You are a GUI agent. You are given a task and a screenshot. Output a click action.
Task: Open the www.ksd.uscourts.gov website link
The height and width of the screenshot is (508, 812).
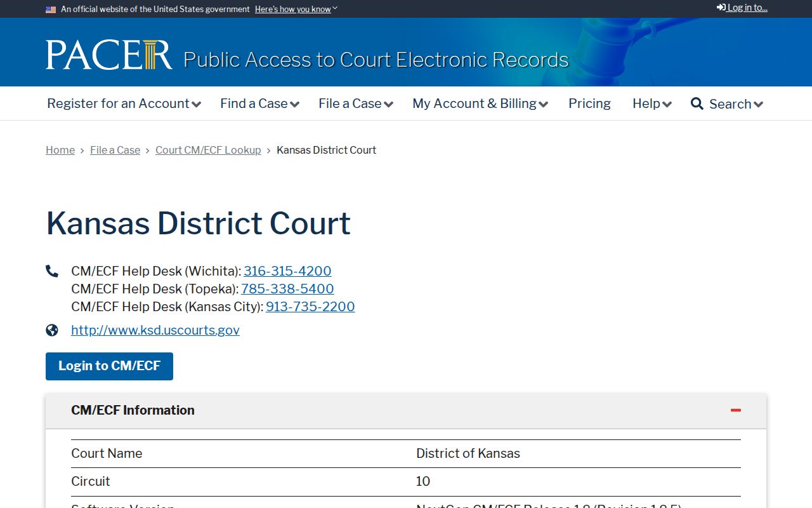[155, 330]
